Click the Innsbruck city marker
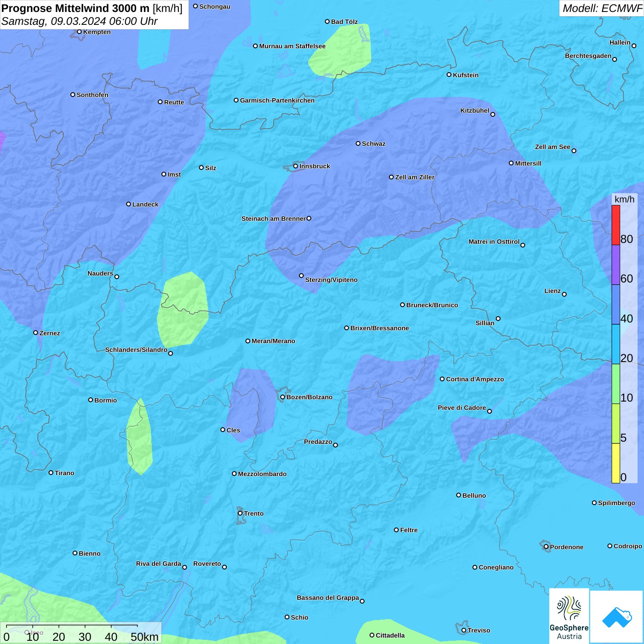 (296, 166)
